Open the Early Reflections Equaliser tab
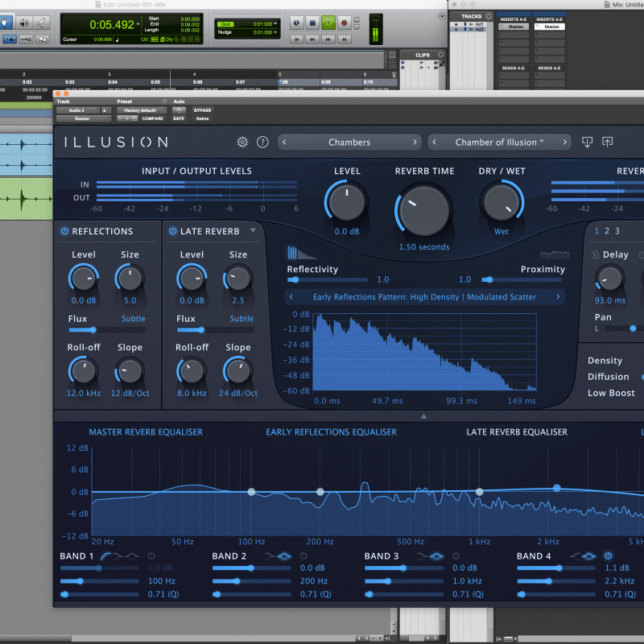The image size is (644, 644). click(331, 432)
